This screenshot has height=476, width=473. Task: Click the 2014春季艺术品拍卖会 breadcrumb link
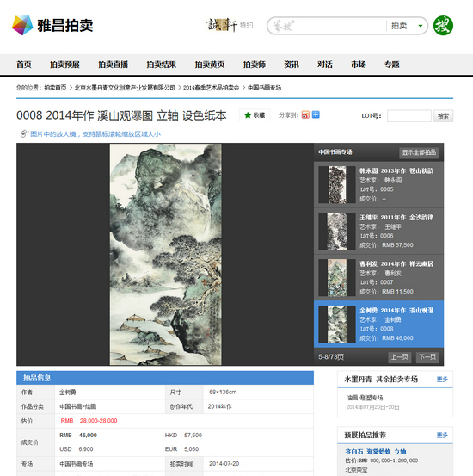pos(212,88)
